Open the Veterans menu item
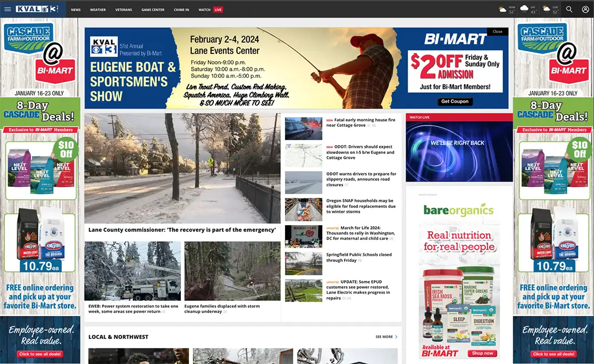 (124, 10)
